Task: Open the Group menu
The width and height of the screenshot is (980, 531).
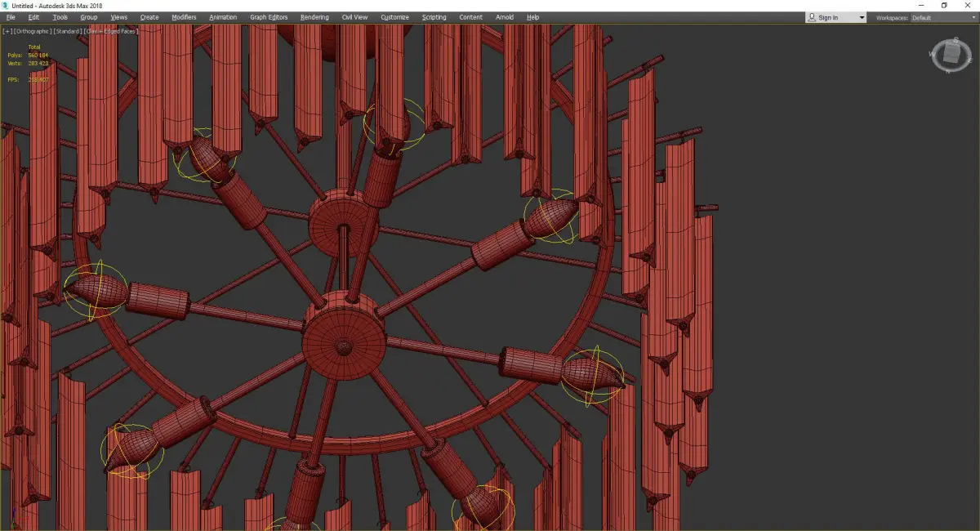Action: click(88, 17)
